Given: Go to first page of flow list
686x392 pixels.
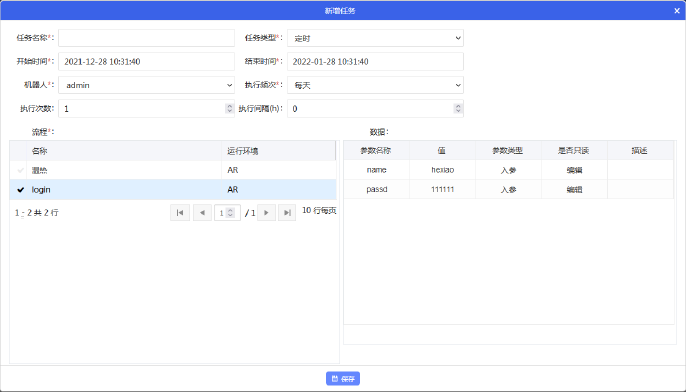Looking at the screenshot, I should pos(180,213).
